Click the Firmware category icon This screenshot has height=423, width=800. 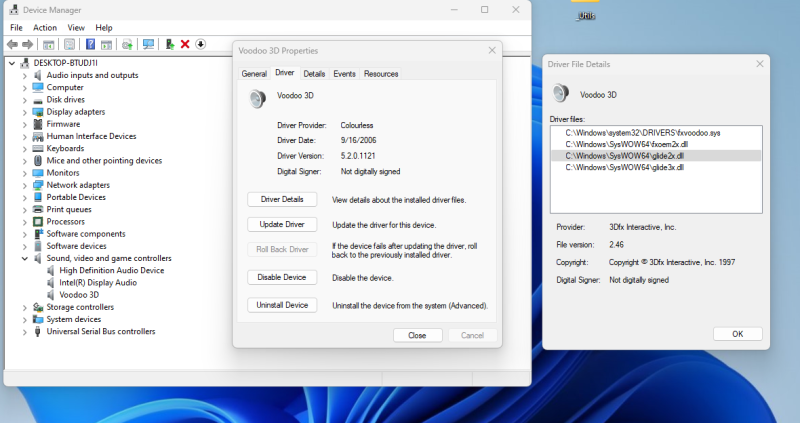tap(38, 124)
